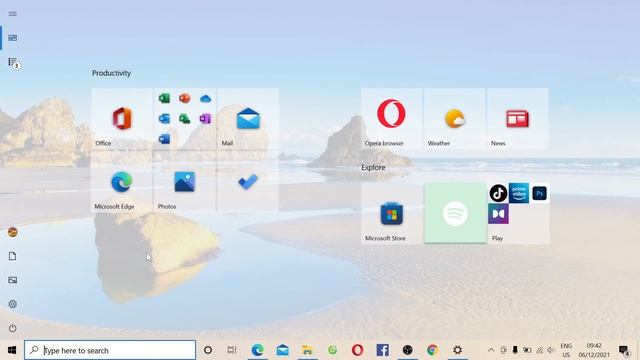Open the Pictures shortcut in Start sidebar
640x360 pixels.
pos(13,280)
